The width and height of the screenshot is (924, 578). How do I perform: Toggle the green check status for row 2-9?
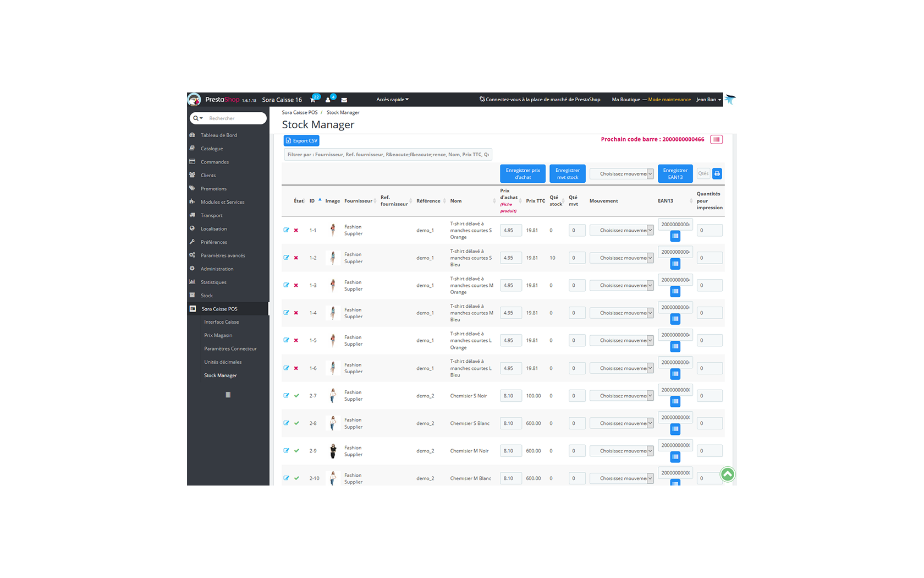coord(296,450)
